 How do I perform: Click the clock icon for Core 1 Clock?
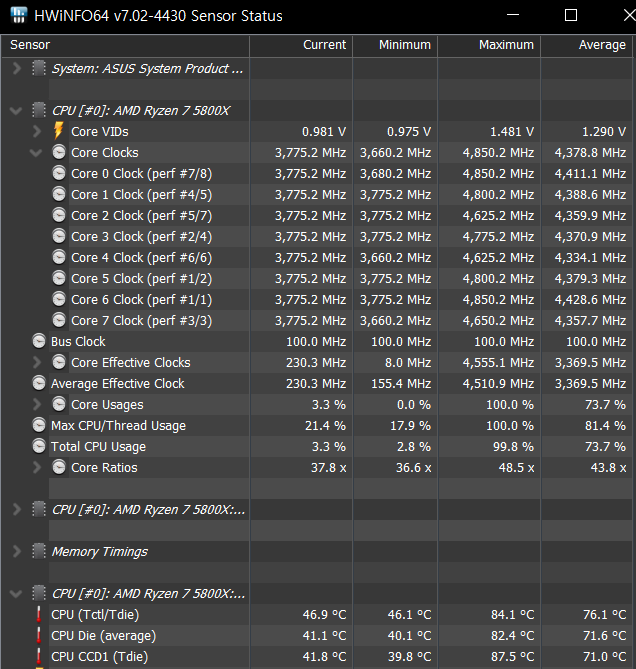click(x=59, y=194)
